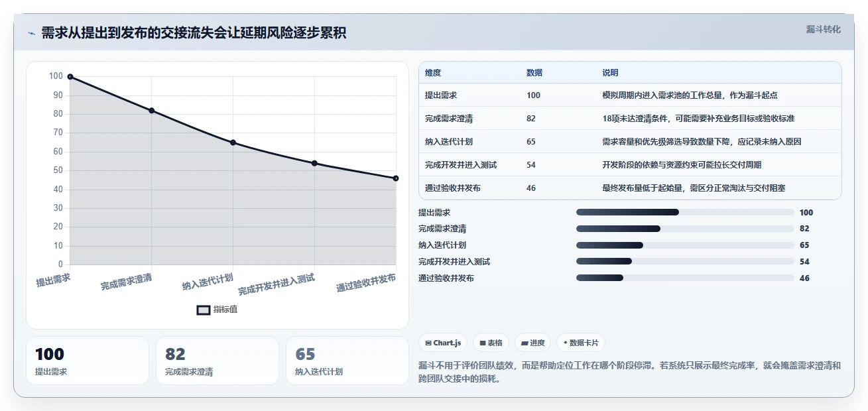Image resolution: width=868 pixels, height=411 pixels.
Task: Click the 提出需求 progress bar
Action: pos(685,212)
